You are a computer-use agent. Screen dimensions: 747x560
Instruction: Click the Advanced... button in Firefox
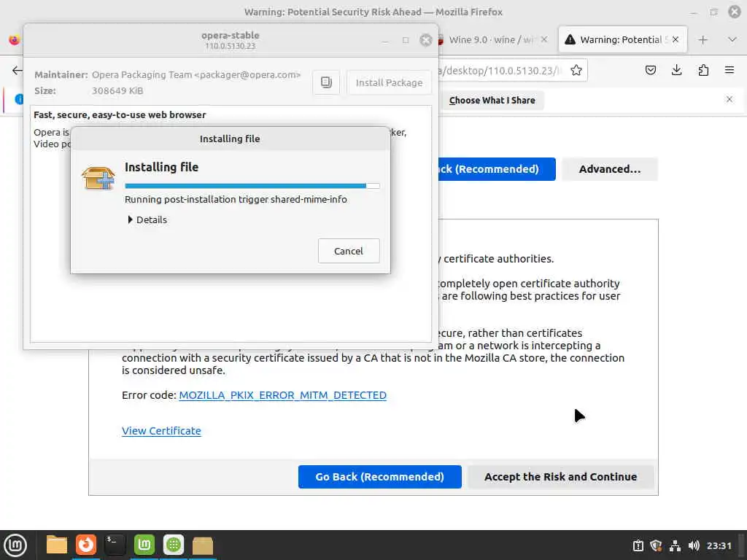pyautogui.click(x=609, y=169)
